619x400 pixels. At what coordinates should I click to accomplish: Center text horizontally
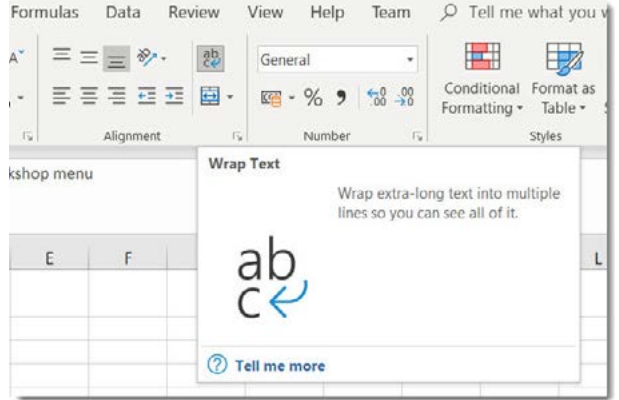pyautogui.click(x=89, y=96)
